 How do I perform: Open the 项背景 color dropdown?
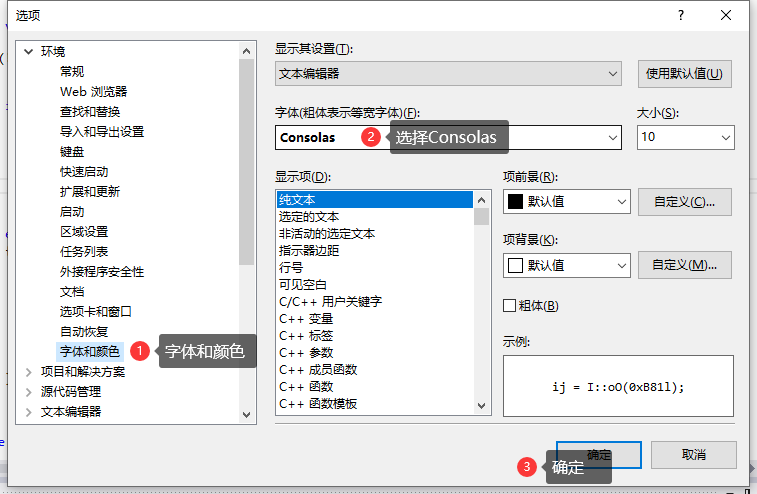(567, 265)
